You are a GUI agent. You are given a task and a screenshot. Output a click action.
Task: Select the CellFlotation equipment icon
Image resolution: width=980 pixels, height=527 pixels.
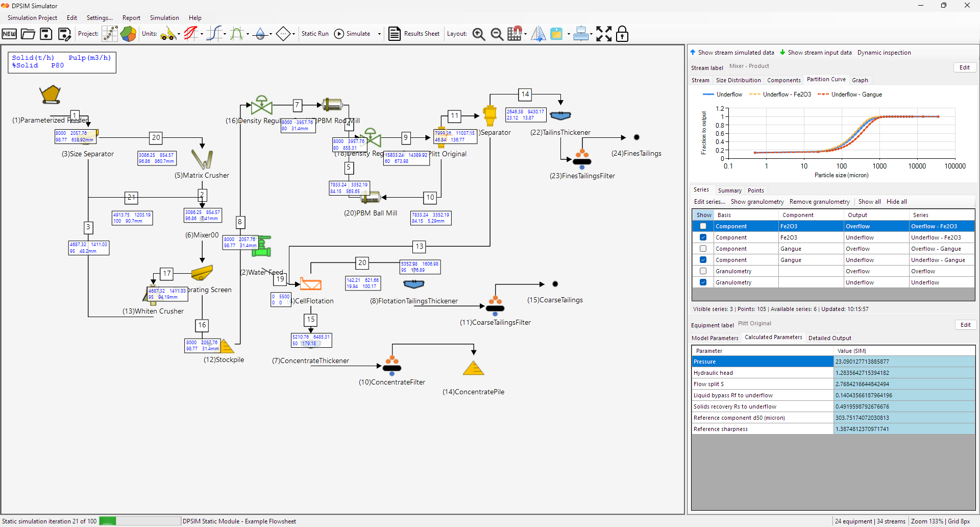310,284
